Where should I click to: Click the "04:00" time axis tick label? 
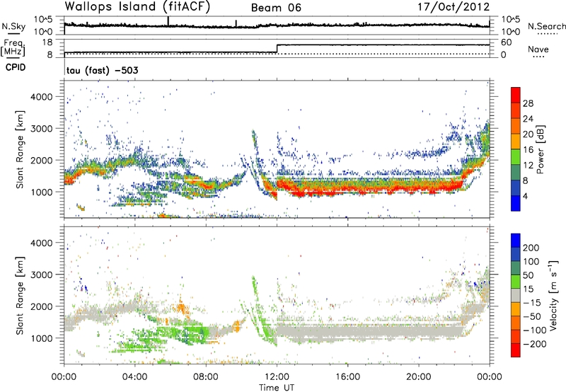(135, 377)
